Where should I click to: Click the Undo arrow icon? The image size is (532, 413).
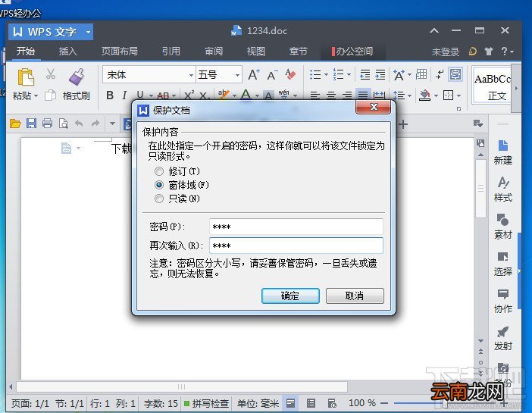pyautogui.click(x=79, y=124)
